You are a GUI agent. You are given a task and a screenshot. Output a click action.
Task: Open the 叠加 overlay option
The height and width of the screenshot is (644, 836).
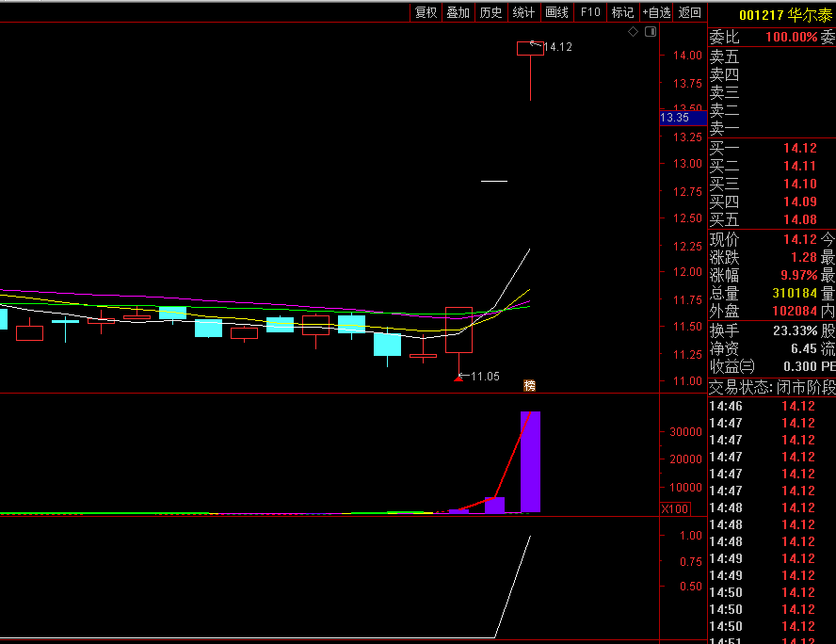tap(458, 13)
